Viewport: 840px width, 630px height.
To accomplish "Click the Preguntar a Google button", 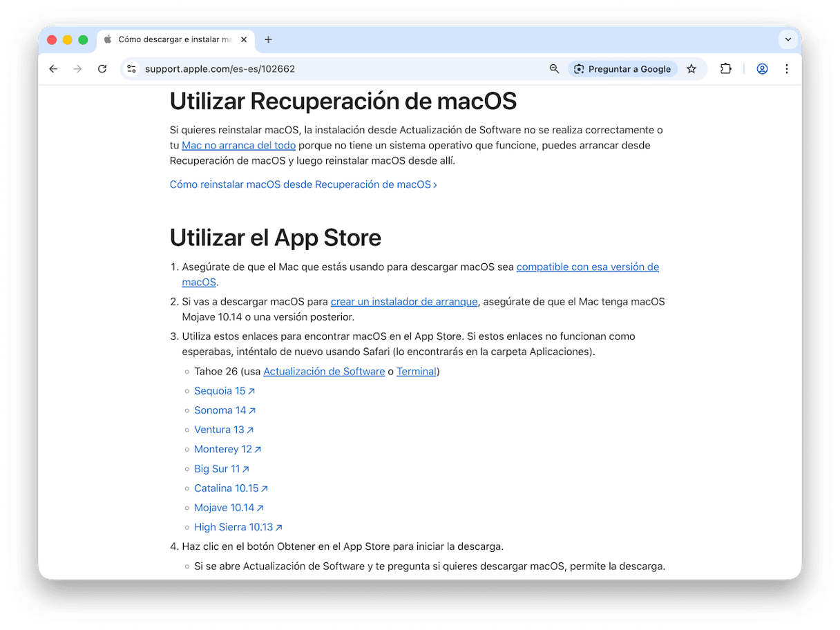I will coord(622,69).
